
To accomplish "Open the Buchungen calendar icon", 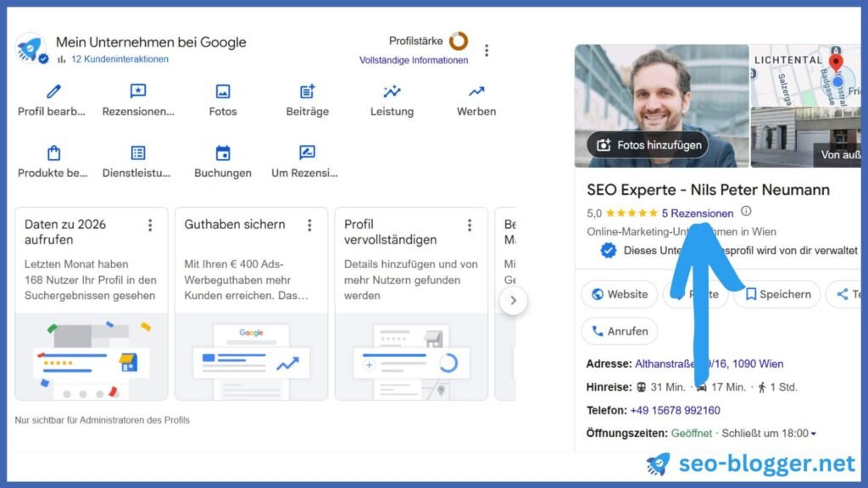I will point(223,152).
